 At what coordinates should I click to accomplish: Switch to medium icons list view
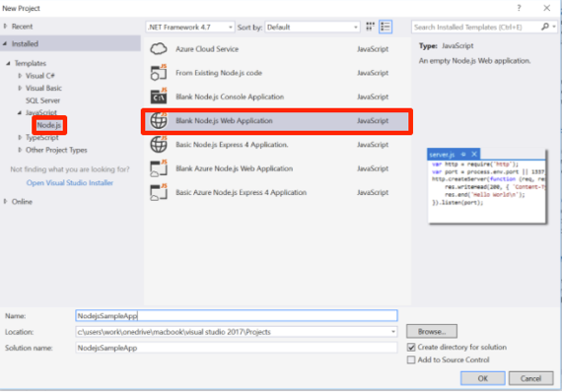[x=386, y=27]
